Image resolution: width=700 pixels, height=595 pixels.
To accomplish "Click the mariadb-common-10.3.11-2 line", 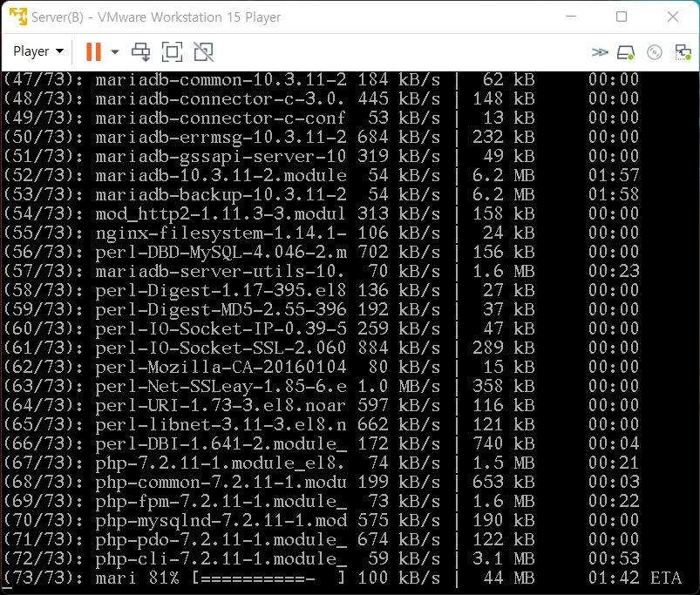I will pyautogui.click(x=322, y=79).
